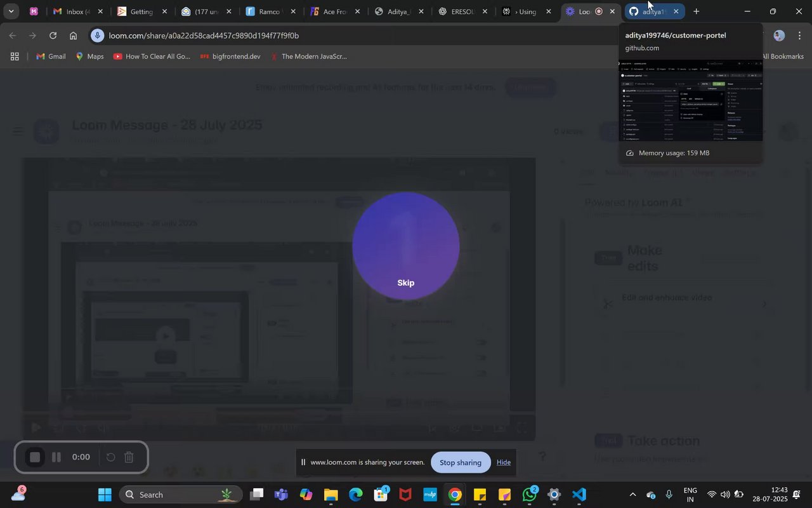Open File Explorer from the taskbar

tap(331, 495)
